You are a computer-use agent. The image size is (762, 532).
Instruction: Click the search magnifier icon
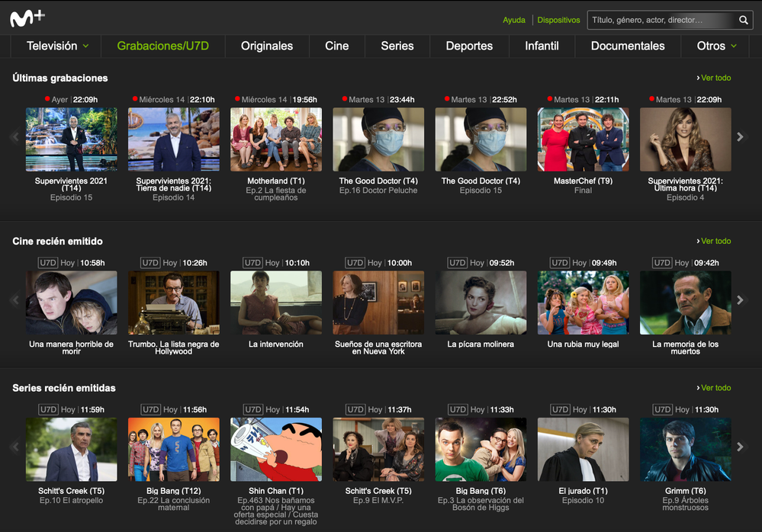click(744, 21)
